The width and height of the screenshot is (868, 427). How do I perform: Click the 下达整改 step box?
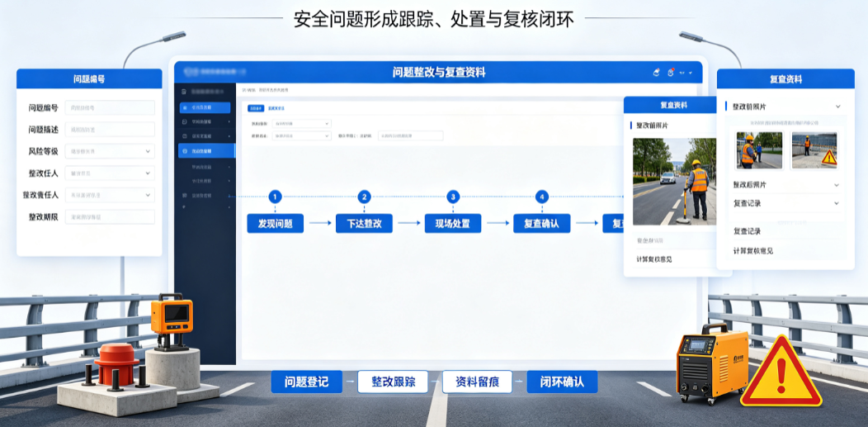(364, 223)
